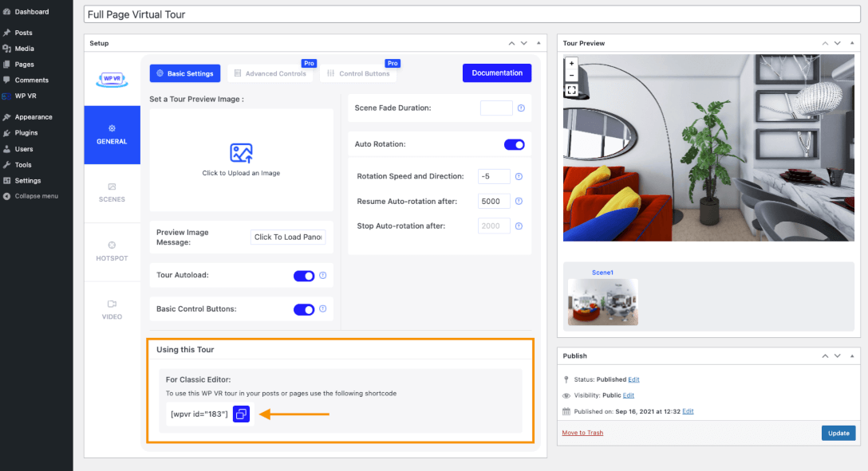The image size is (868, 471).
Task: Click the Scene Fade Duration field
Action: click(x=496, y=108)
